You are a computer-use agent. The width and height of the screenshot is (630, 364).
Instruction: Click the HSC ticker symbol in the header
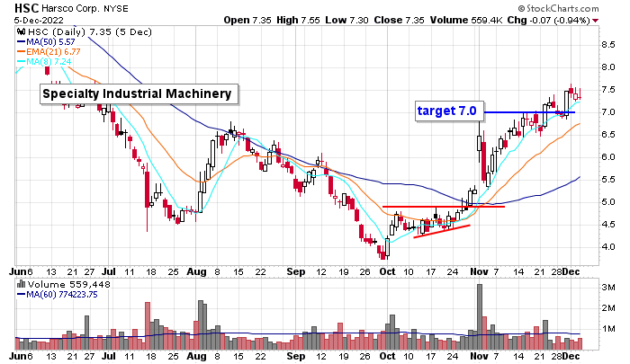point(26,8)
